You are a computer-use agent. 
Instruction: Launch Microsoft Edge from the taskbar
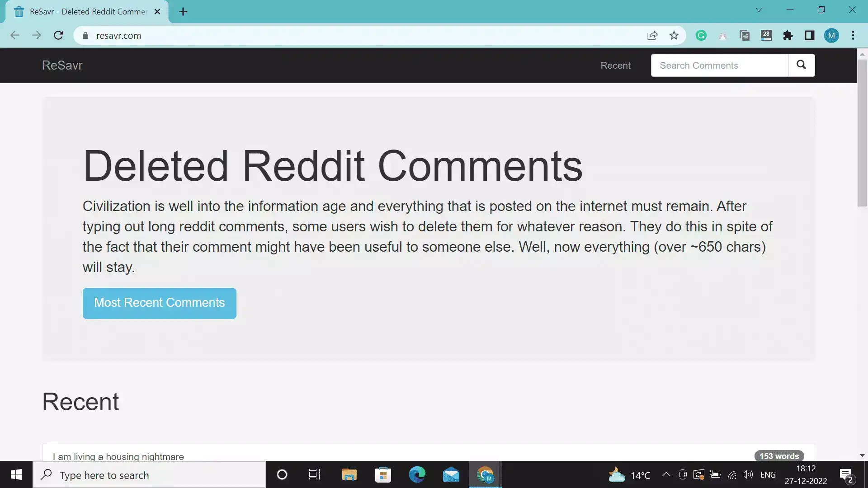pos(417,474)
